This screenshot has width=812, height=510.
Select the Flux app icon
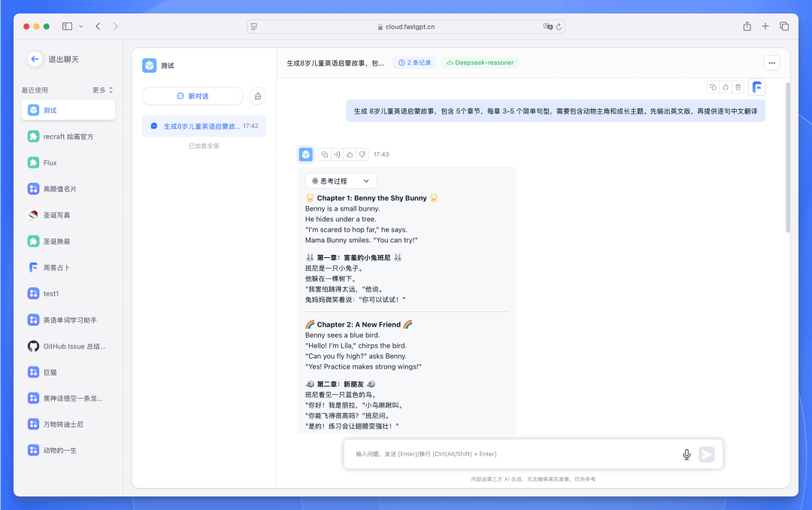pyautogui.click(x=34, y=162)
